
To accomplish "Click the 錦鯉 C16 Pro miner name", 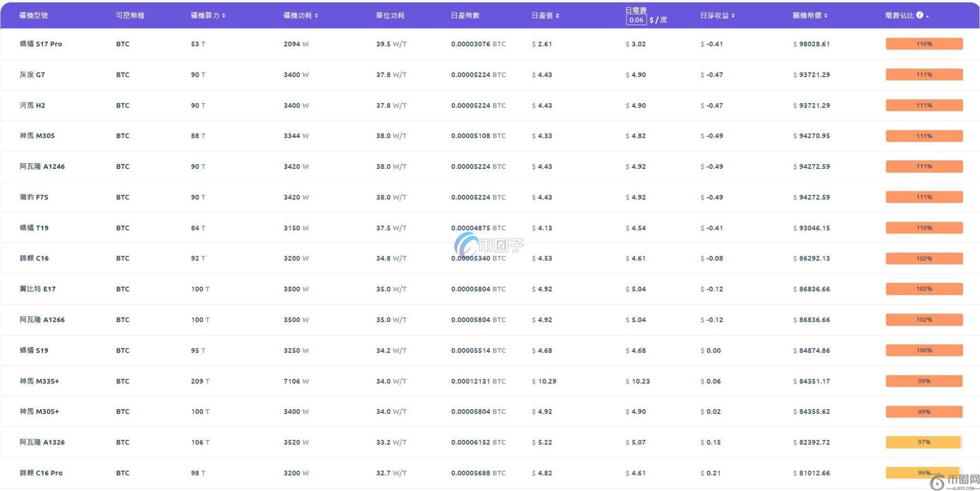I will pos(41,473).
